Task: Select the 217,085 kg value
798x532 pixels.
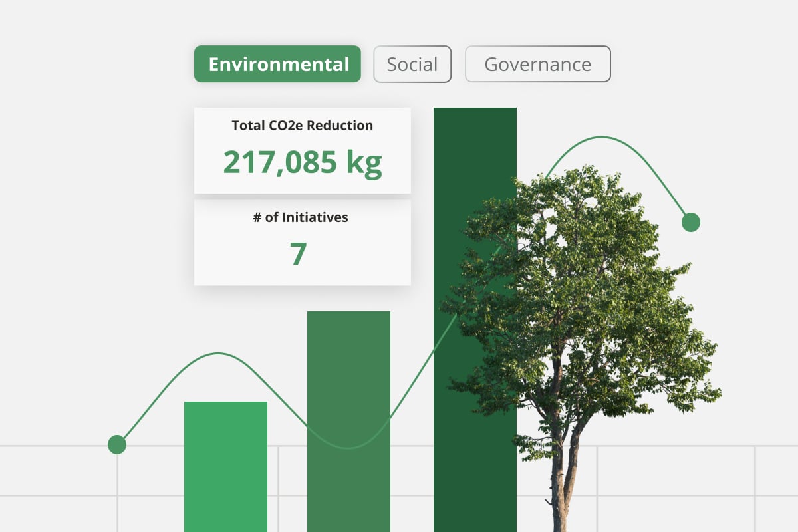Action: click(303, 160)
